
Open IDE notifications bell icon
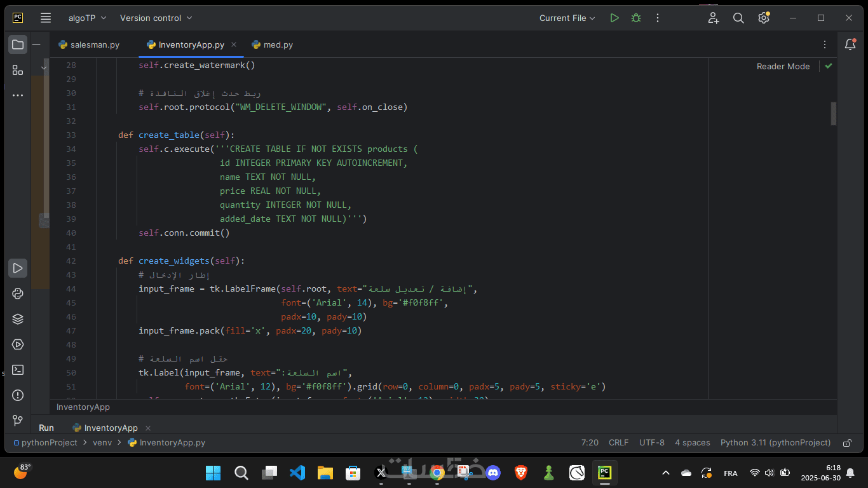[x=850, y=44]
